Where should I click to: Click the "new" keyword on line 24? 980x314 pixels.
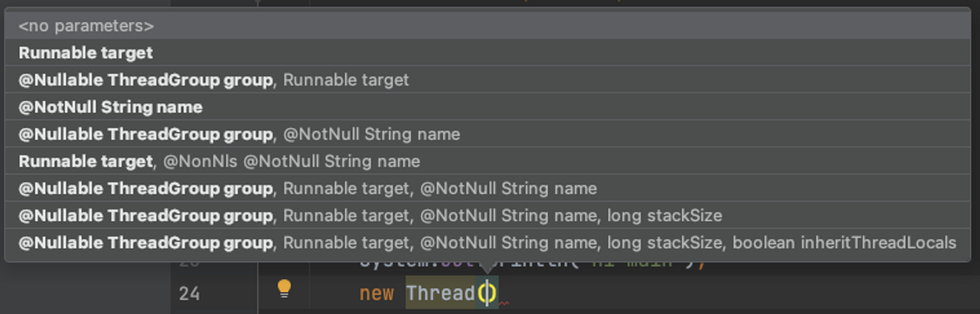coord(377,294)
